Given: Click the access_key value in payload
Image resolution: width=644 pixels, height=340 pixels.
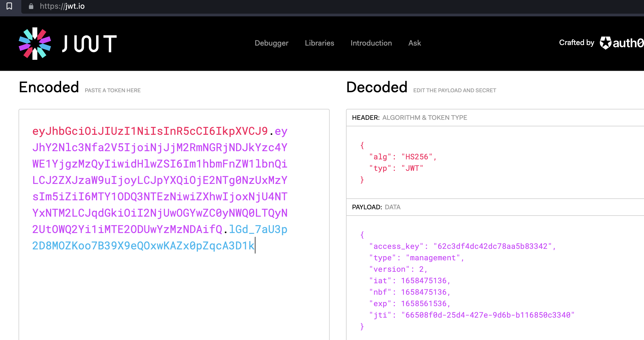Looking at the screenshot, I should [492, 246].
